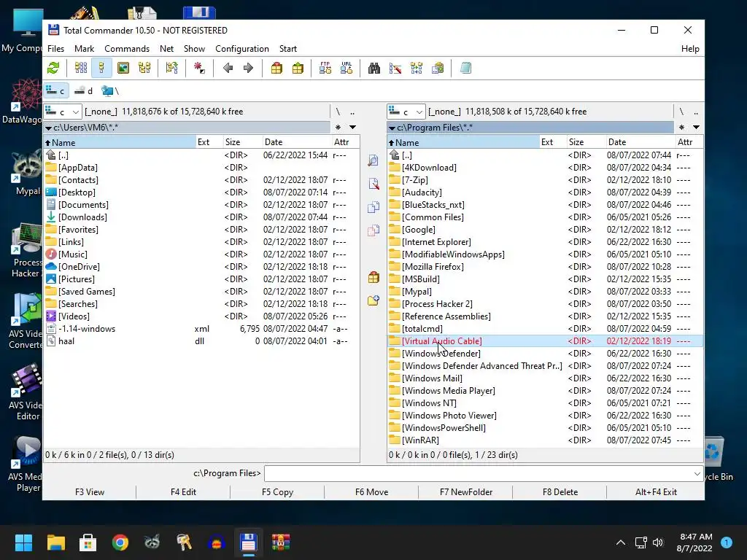747x560 pixels.
Task: Open the FTP connect toolbar icon
Action: (325, 68)
